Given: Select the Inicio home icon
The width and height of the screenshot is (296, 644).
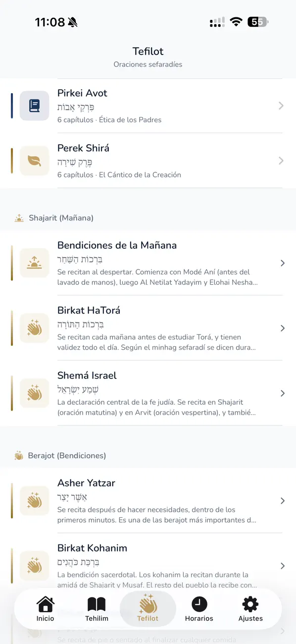Looking at the screenshot, I should point(45,605).
